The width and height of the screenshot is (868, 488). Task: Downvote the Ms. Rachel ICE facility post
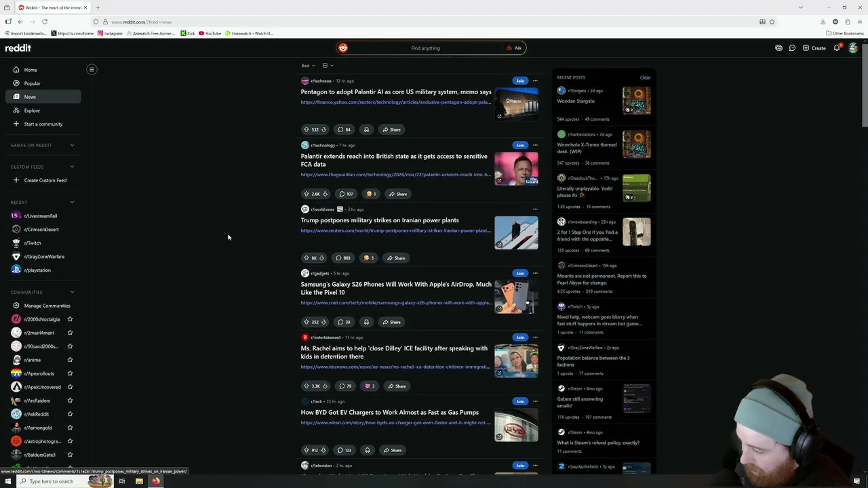pos(325,386)
